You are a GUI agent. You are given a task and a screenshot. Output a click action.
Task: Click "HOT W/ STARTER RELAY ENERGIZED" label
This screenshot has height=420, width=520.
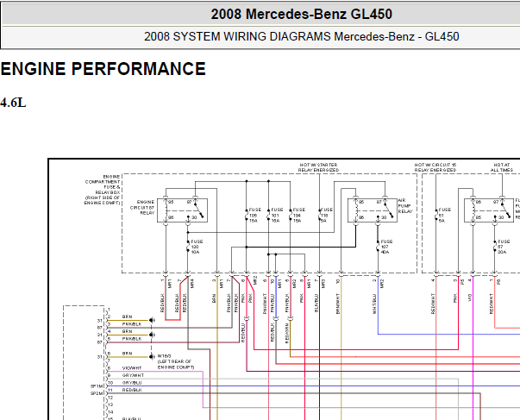[x=318, y=167]
